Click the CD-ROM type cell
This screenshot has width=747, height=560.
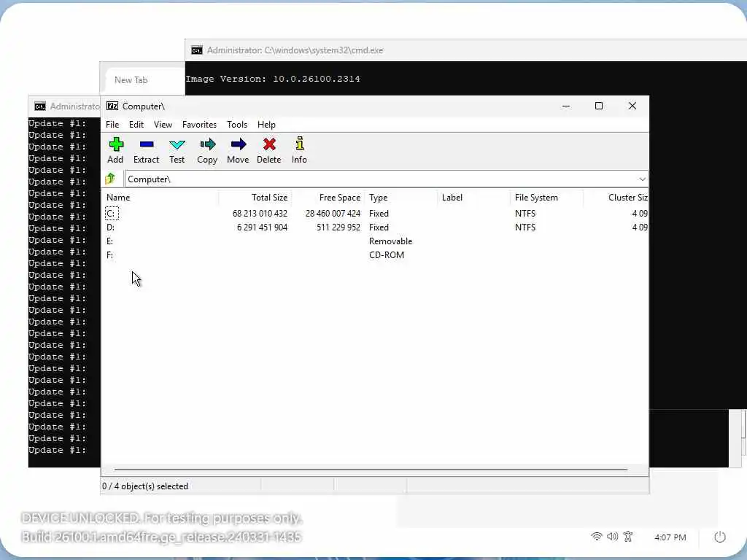[x=387, y=254]
